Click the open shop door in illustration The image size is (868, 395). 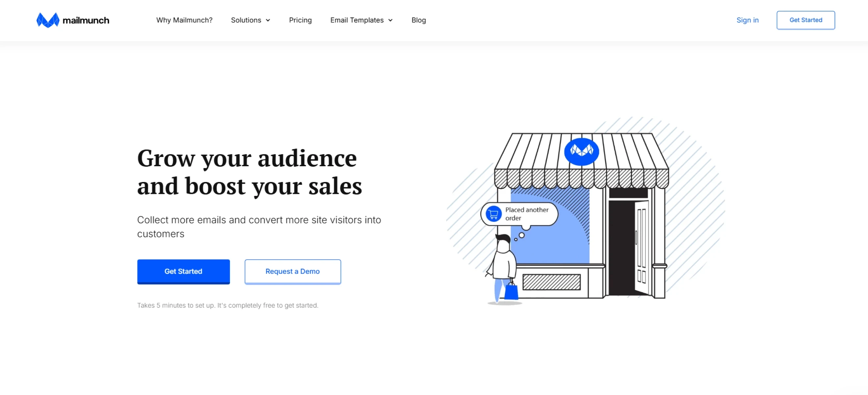click(641, 248)
